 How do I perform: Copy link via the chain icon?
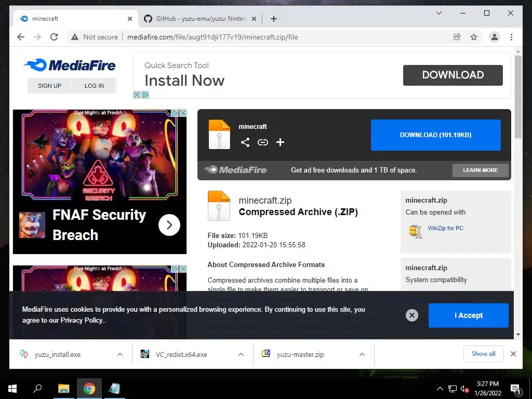coord(262,142)
